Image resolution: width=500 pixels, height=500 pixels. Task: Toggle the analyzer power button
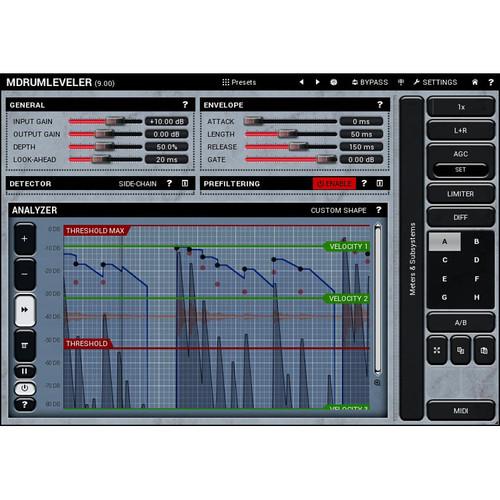[25, 388]
